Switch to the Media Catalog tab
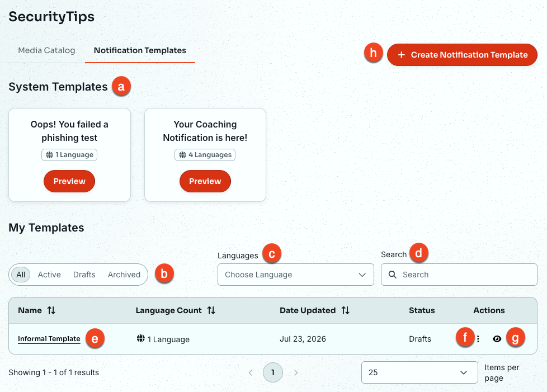Image resolution: width=547 pixels, height=392 pixels. pos(46,50)
